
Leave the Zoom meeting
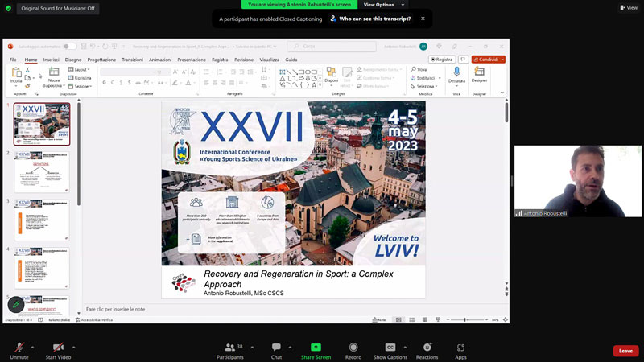tap(625, 351)
